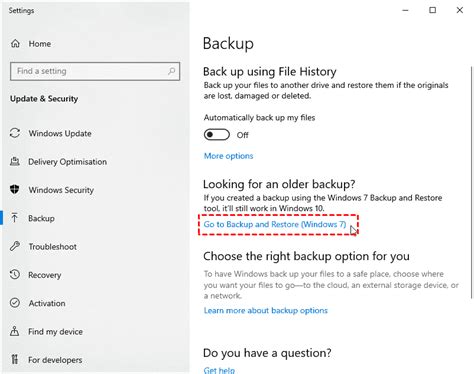Open For developers settings
Screen dimensions: 474x374
click(x=55, y=360)
